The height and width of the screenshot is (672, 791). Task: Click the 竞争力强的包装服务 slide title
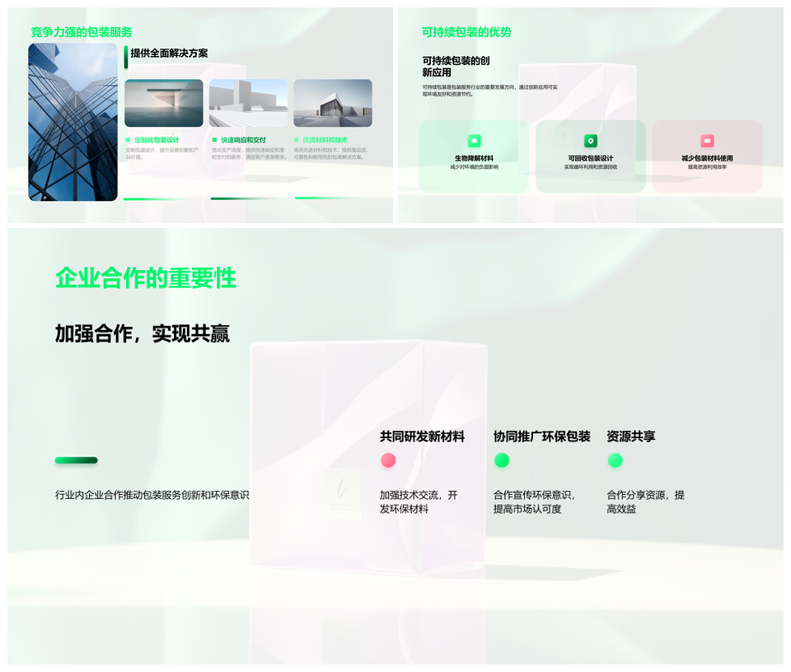pos(82,32)
